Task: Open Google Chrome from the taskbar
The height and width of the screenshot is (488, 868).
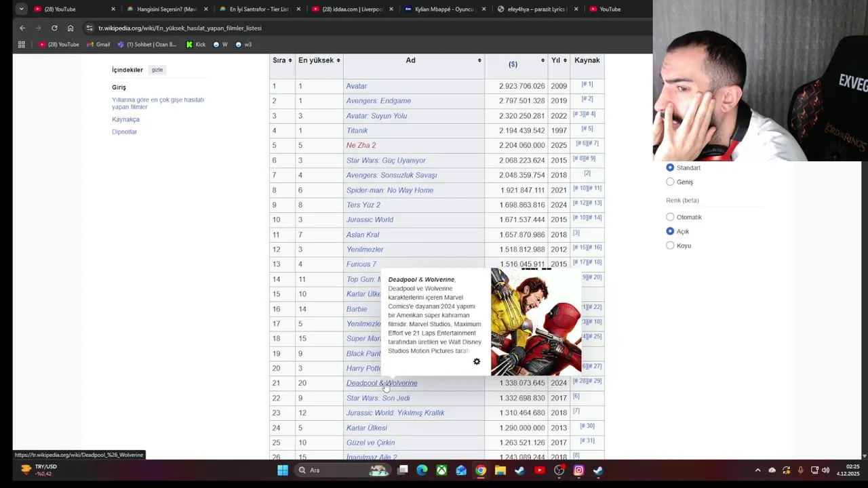Action: coord(481,470)
